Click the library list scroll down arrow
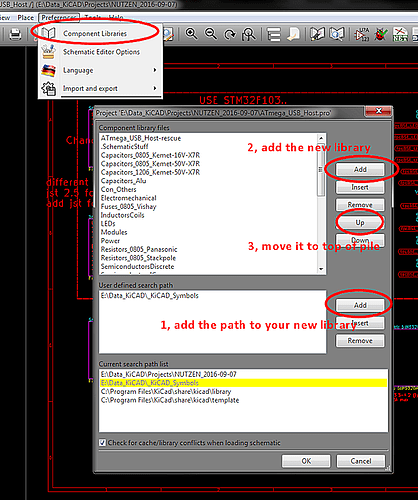The width and height of the screenshot is (418, 500). click(x=321, y=269)
